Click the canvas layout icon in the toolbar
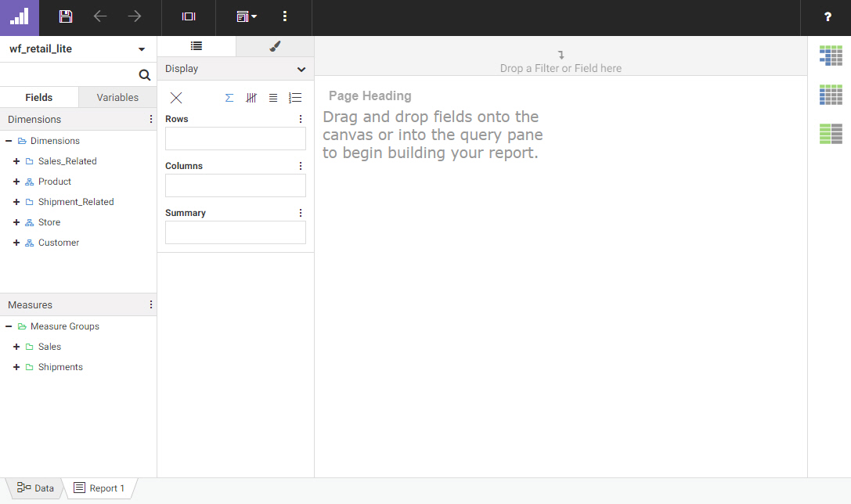The height and width of the screenshot is (504, 851). tap(188, 17)
